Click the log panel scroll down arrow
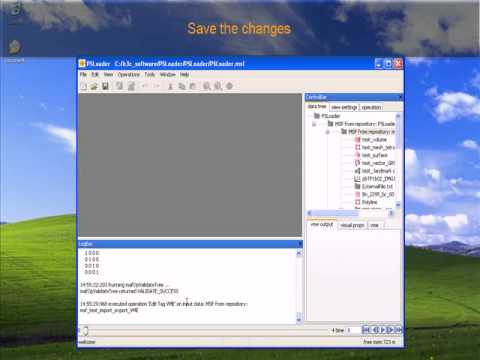 coord(299,320)
